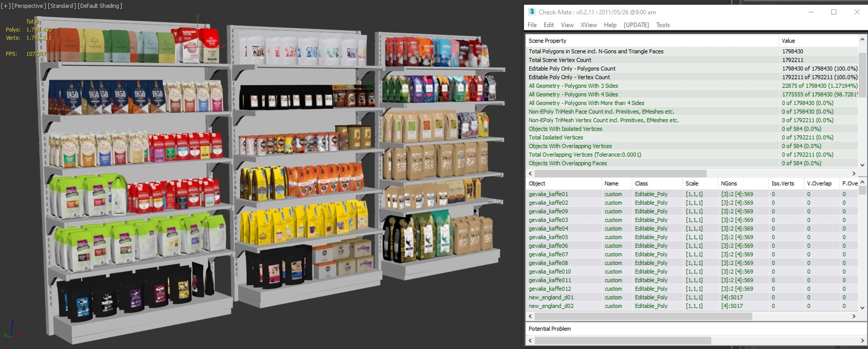Open the Edit menu in Check-Mate
868x349 pixels.
tap(549, 25)
